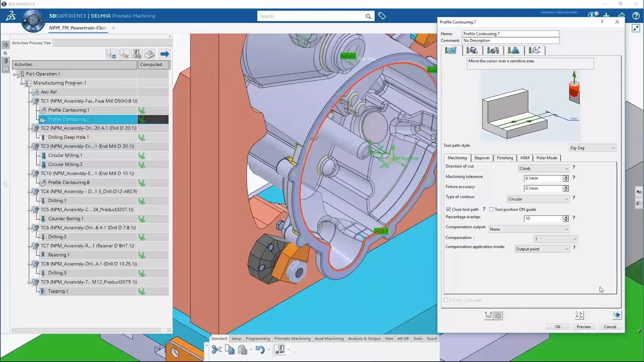This screenshot has width=644, height=362.
Task: Click the 3DEXPERIENCE compass play button
Action: pyautogui.click(x=33, y=20)
